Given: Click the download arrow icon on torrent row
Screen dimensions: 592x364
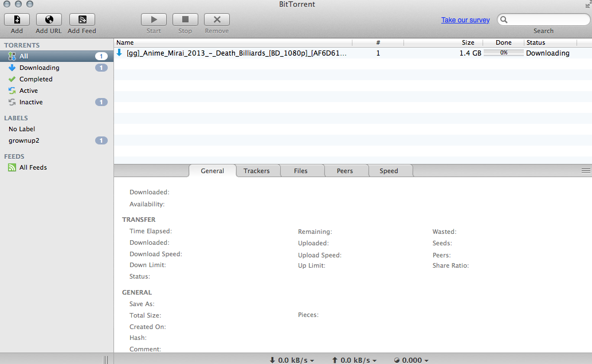Looking at the screenshot, I should (x=119, y=53).
